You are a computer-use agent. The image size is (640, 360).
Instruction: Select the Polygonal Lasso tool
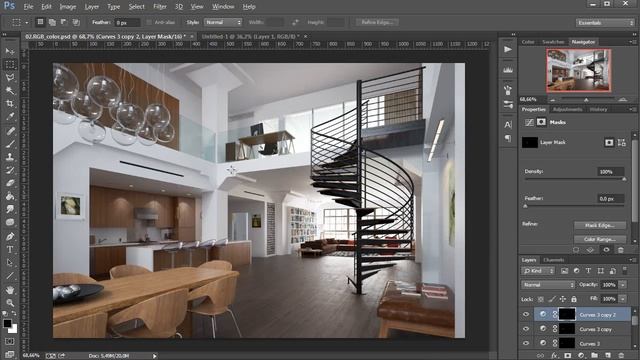10,78
